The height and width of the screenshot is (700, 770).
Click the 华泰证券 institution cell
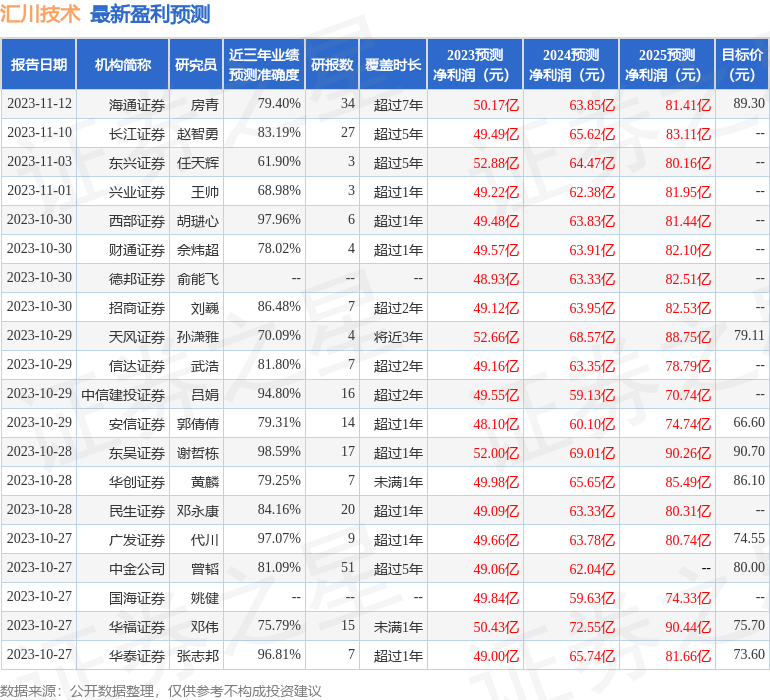tap(137, 656)
